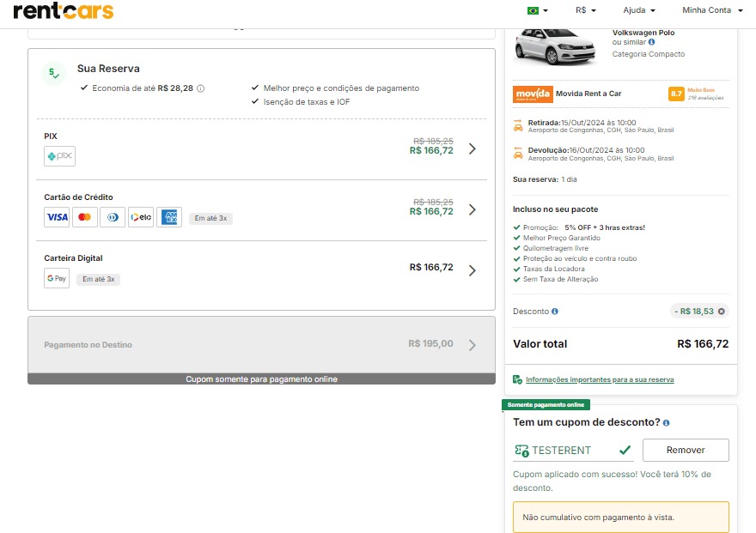The height and width of the screenshot is (533, 756).
Task: Select the Diners Club card icon
Action: pos(113,217)
